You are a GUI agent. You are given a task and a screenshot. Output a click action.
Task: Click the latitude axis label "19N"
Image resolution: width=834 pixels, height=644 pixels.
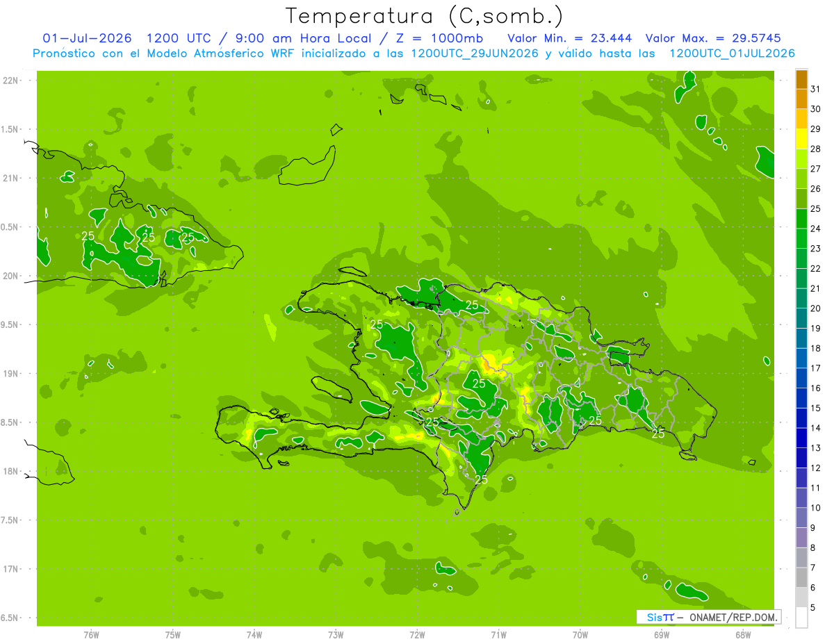coord(12,374)
